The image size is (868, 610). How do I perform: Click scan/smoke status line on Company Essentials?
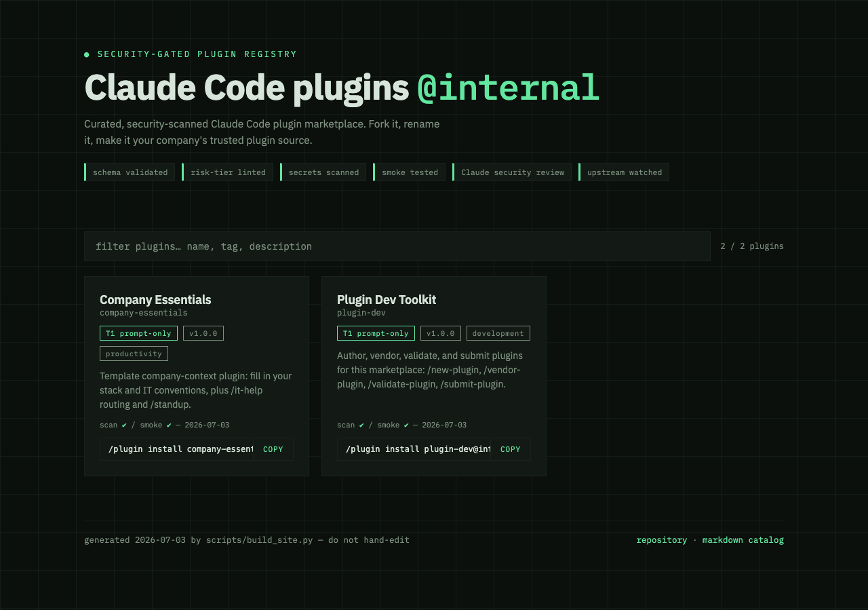click(164, 425)
